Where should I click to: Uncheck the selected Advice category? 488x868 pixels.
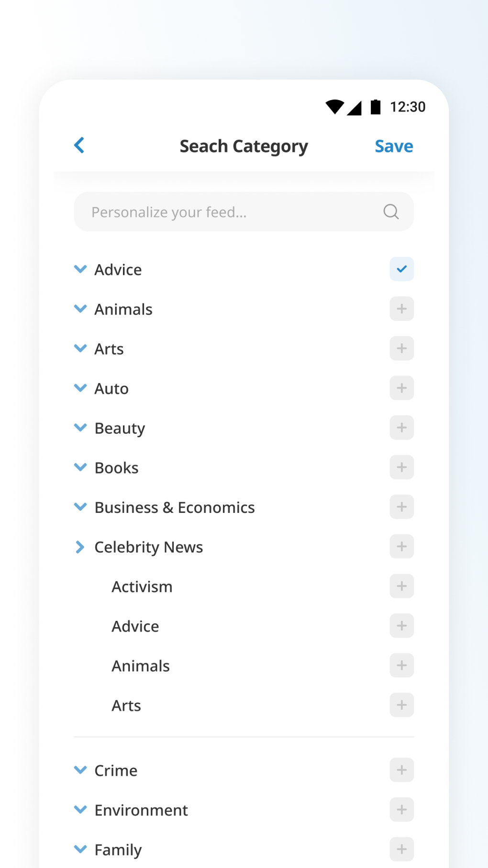click(401, 269)
